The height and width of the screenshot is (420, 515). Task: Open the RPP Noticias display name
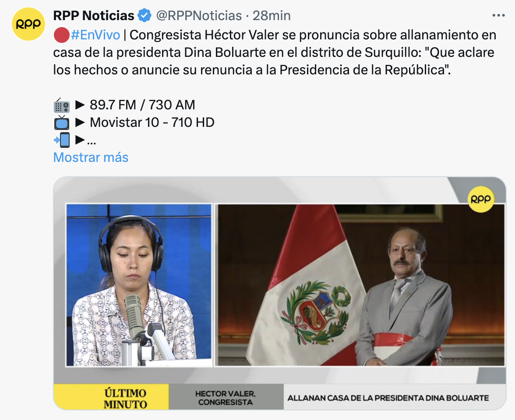pos(94,15)
